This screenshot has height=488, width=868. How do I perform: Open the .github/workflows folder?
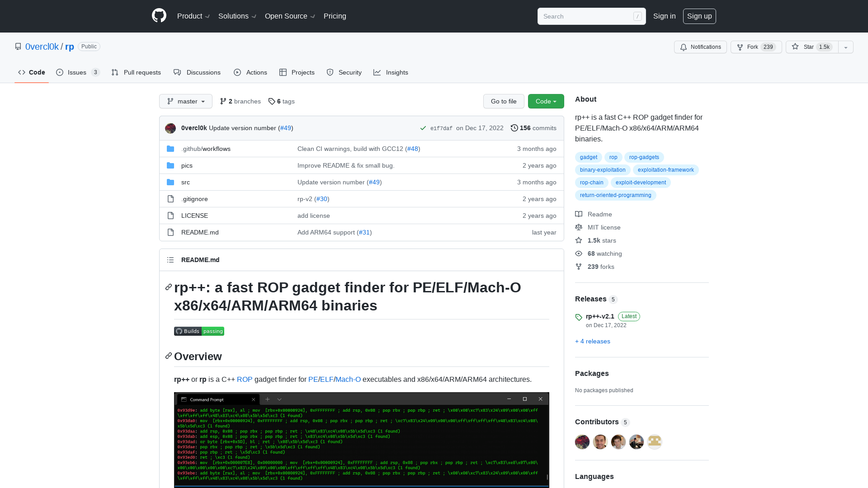206,149
